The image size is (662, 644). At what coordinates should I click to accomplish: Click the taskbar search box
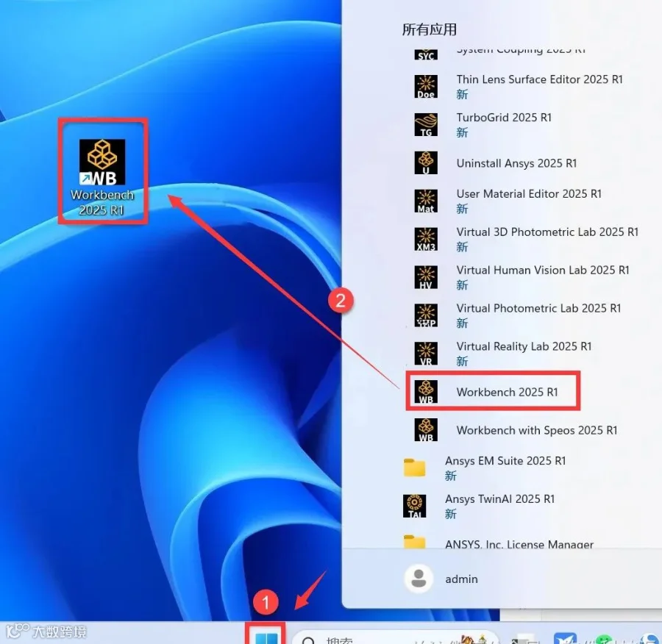coord(395,637)
